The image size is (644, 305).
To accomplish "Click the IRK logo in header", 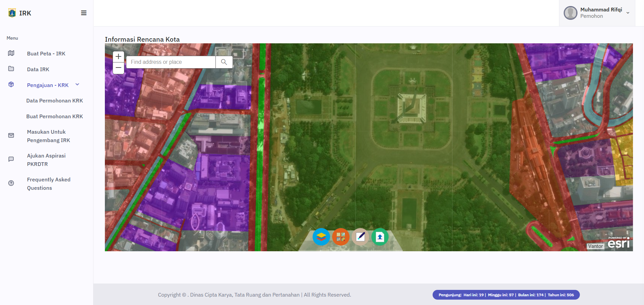I will pos(19,13).
